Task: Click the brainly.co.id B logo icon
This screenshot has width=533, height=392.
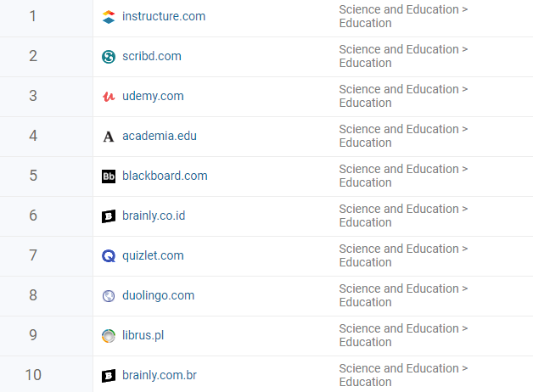Action: point(109,216)
